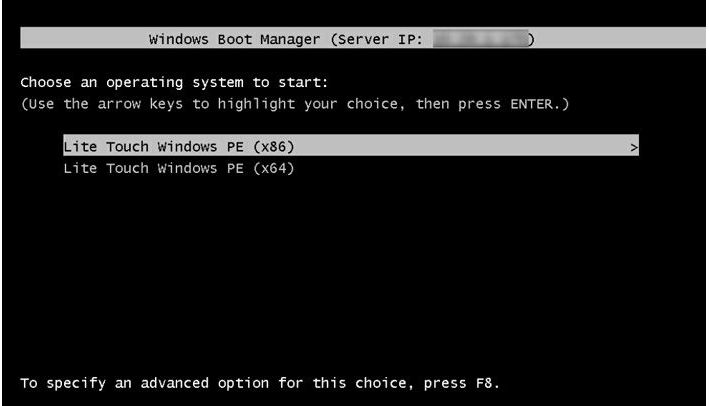The image size is (709, 406).
Task: Click the (x86) architecture label
Action: pyautogui.click(x=274, y=147)
